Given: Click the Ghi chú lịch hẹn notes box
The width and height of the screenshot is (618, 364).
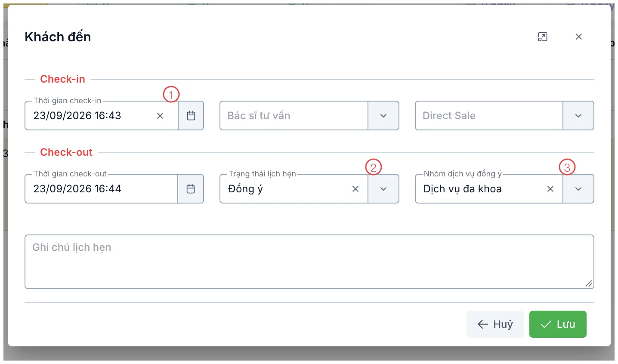Looking at the screenshot, I should pos(309,262).
